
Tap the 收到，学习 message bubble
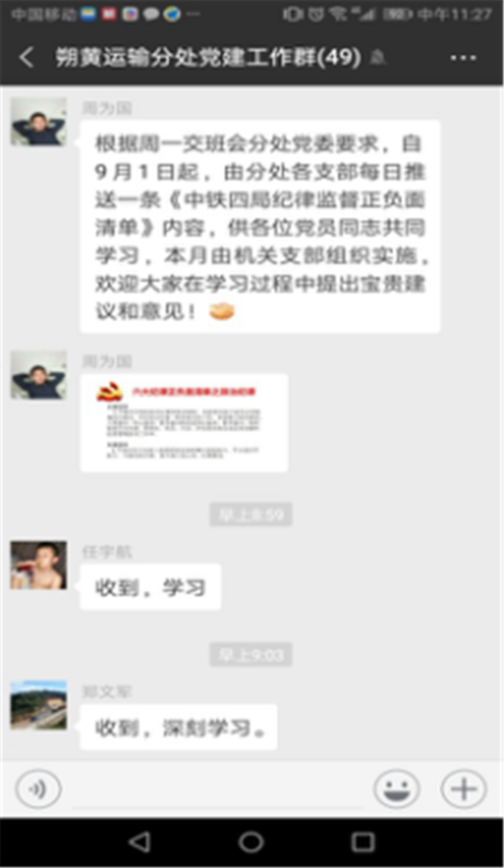(151, 588)
